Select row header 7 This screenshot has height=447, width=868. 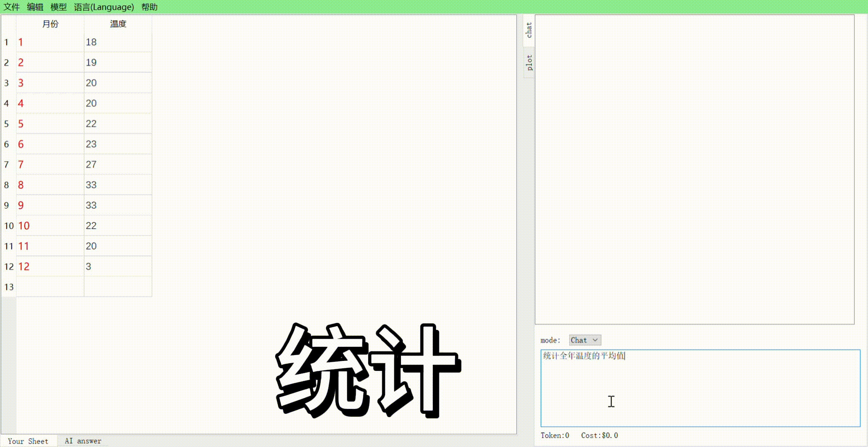(x=7, y=165)
